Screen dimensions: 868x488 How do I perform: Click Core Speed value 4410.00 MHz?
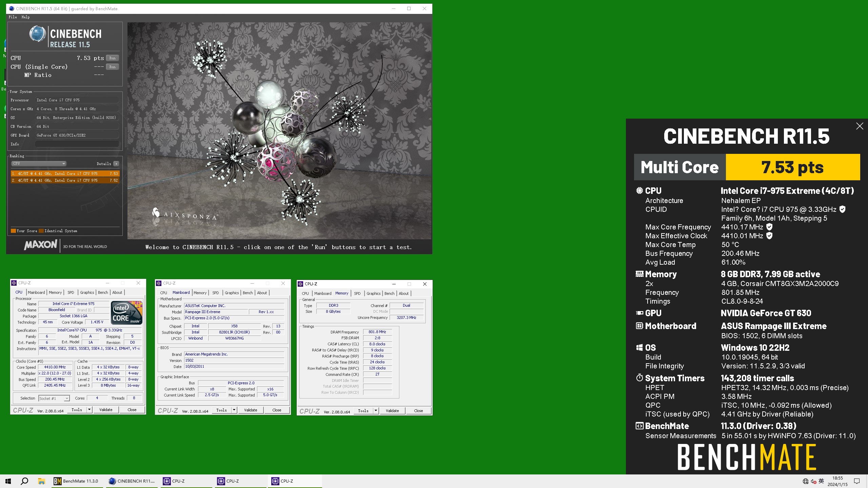[x=55, y=367]
